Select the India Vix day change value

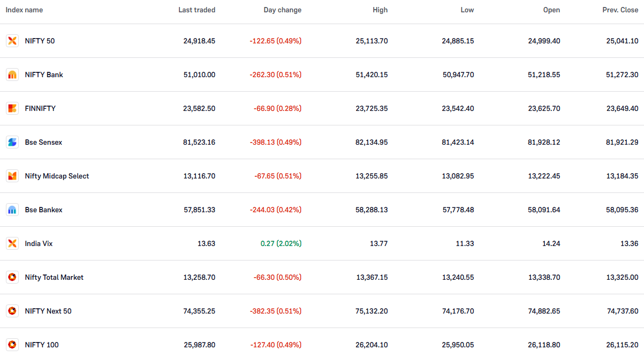click(281, 243)
